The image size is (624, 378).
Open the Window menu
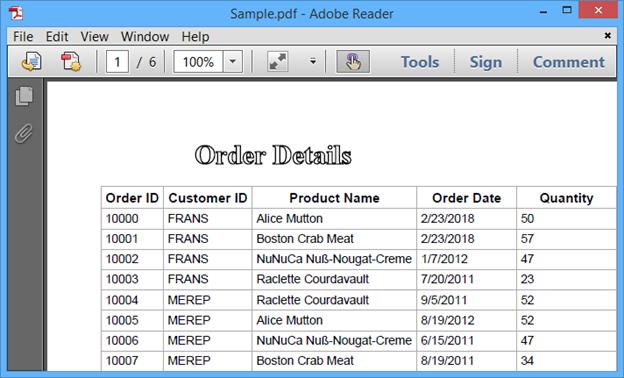tap(145, 37)
